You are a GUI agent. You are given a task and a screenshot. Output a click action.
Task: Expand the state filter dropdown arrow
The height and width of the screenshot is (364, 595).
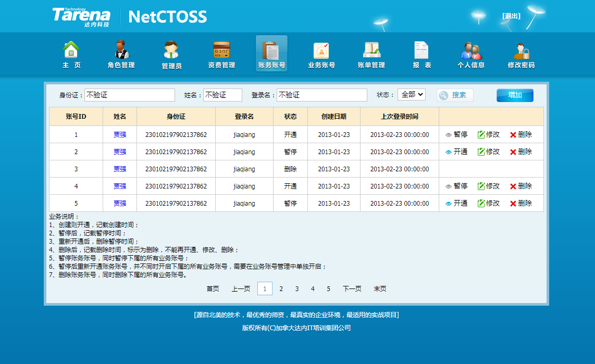click(422, 95)
